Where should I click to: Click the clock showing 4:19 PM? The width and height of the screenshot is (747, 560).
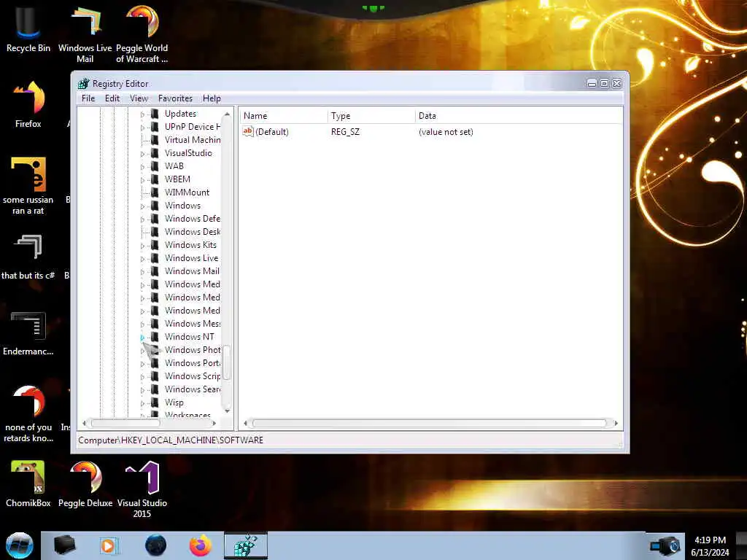click(710, 540)
